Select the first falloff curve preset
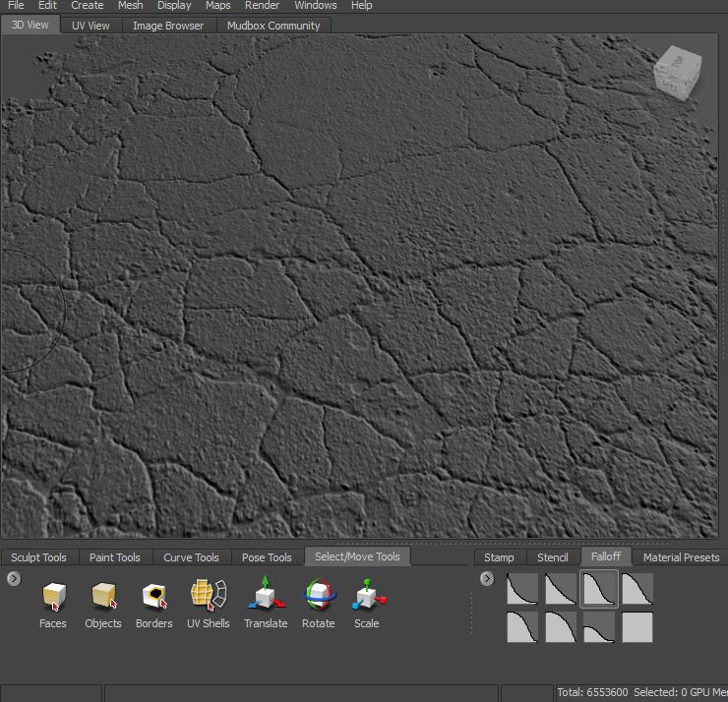 pyautogui.click(x=522, y=590)
